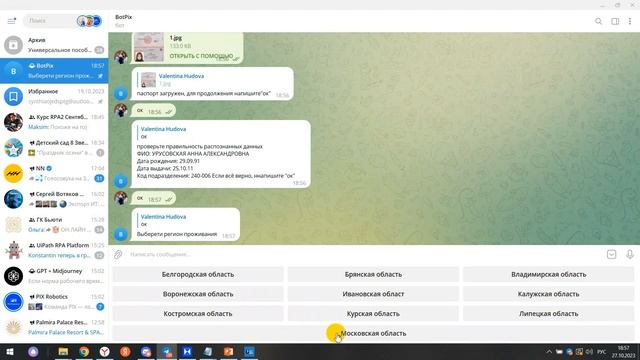
Task: Open the Palmira Palace Resort channel
Action: pos(54,327)
